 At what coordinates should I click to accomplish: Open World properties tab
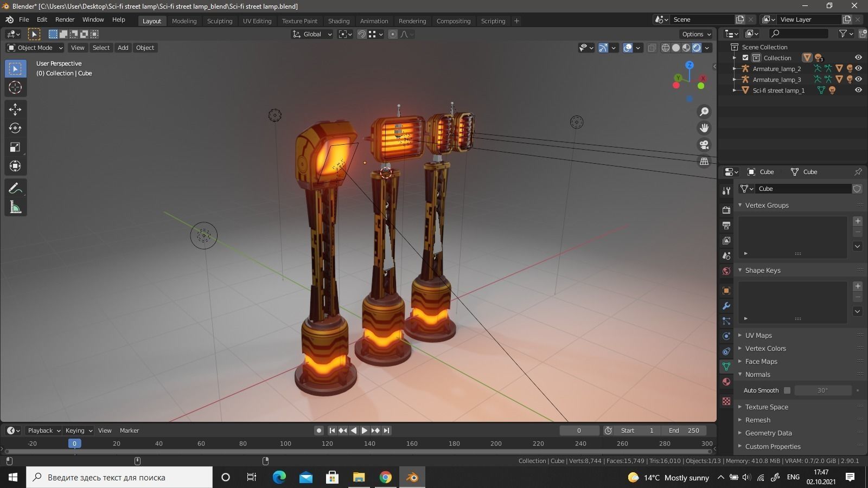(726, 271)
